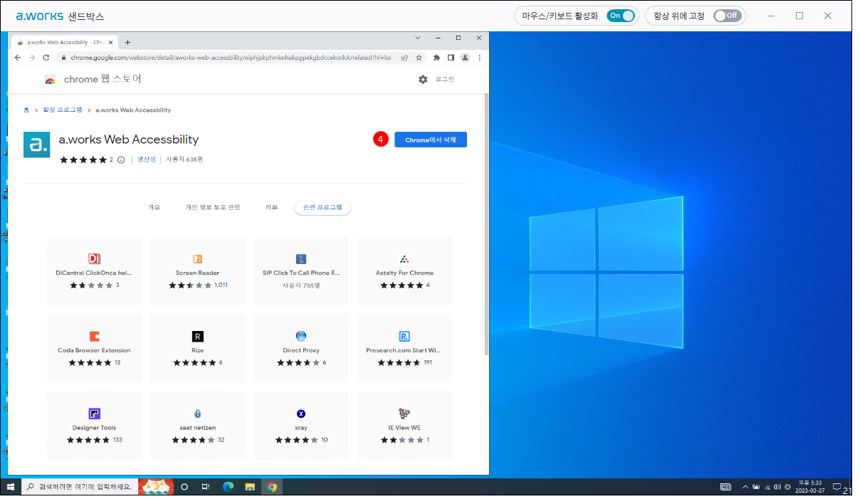Screen dimensions: 860x504
Task: Open the Designer Tools extension card
Action: click(x=94, y=426)
